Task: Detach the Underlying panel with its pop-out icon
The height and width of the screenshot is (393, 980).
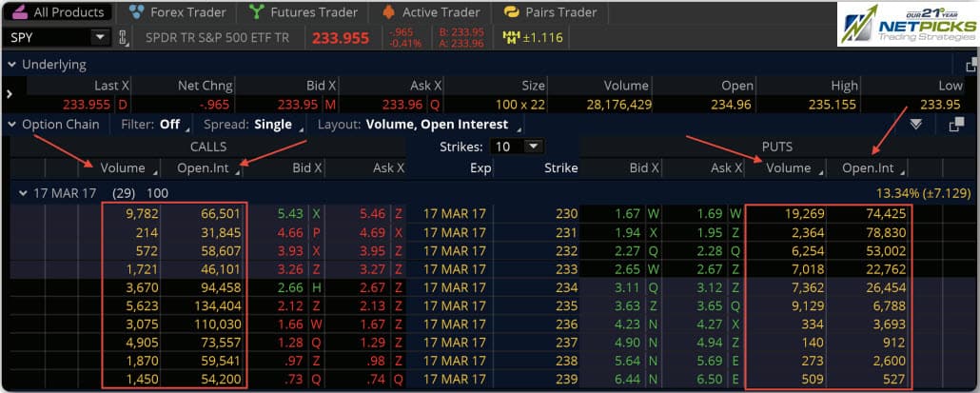Action: 971,66
